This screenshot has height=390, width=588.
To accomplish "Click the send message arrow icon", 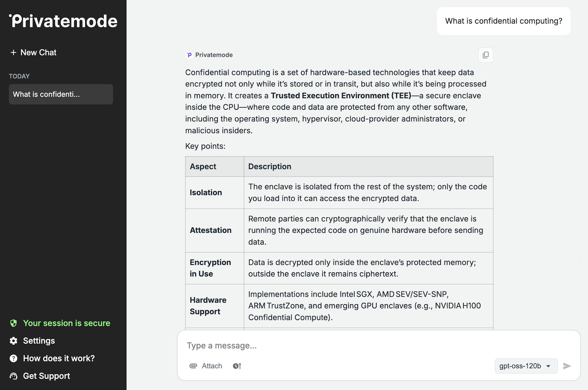I will click(567, 366).
